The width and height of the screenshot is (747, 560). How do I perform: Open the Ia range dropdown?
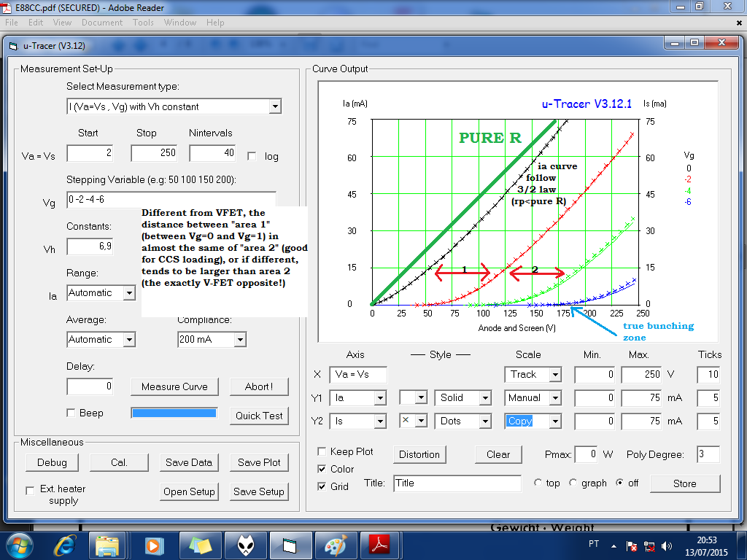click(x=129, y=293)
